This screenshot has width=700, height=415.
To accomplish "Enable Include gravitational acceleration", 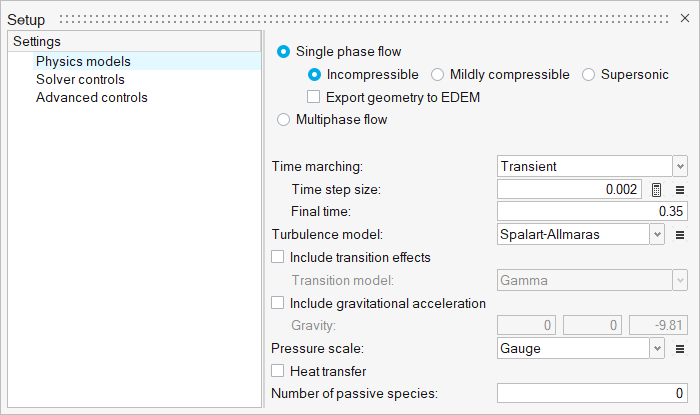I will tap(278, 303).
